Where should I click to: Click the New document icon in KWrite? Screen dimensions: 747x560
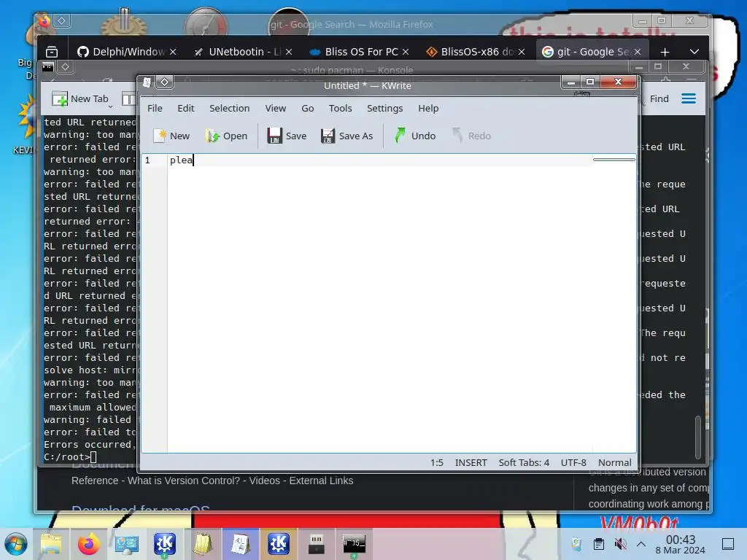tap(160, 136)
